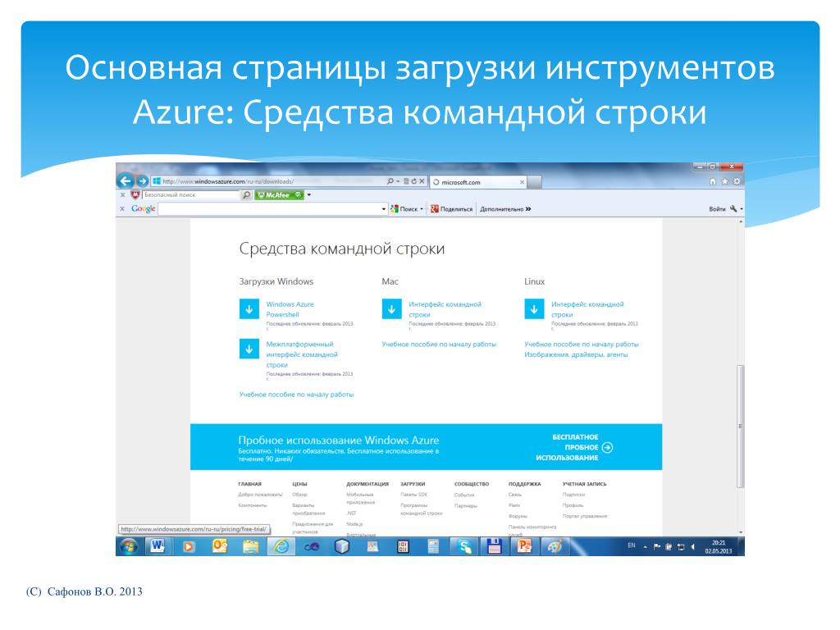This screenshot has width=840, height=630.
Task: Click the Поиск button on Google toolbar
Action: (404, 209)
